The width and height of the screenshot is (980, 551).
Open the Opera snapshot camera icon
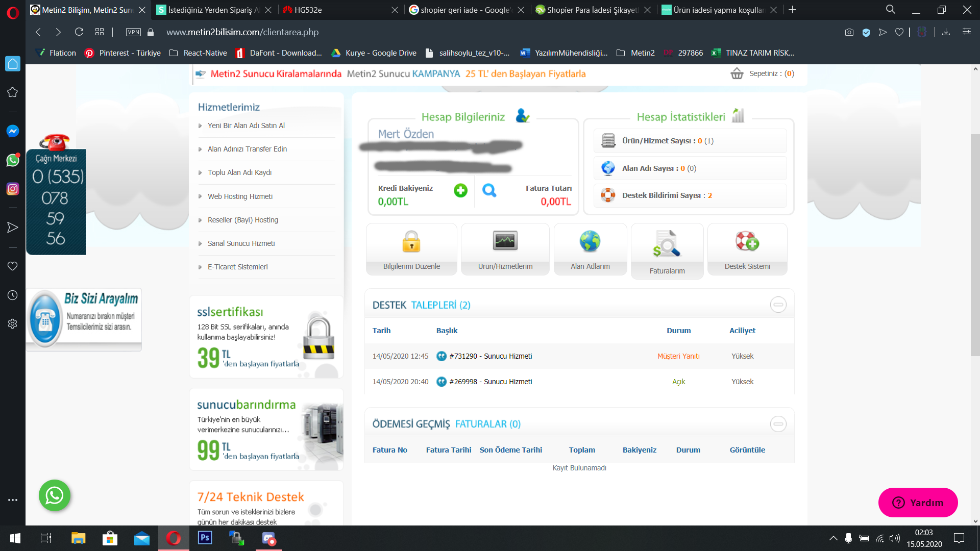849,32
